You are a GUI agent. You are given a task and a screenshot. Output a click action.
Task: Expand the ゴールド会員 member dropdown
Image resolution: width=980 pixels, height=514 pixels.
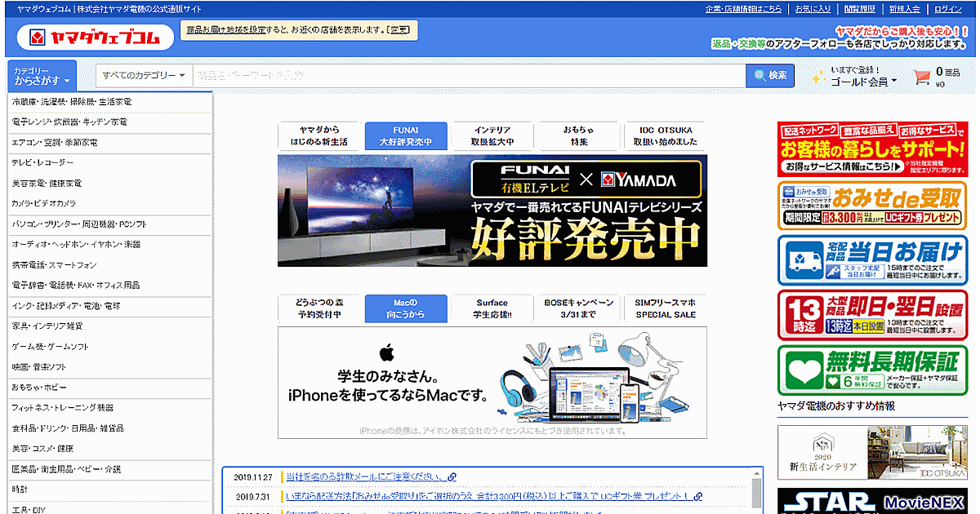(x=864, y=81)
